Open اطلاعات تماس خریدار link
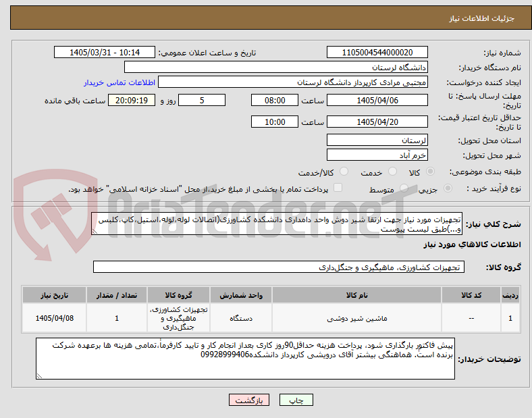The width and height of the screenshot is (532, 418). [x=119, y=82]
